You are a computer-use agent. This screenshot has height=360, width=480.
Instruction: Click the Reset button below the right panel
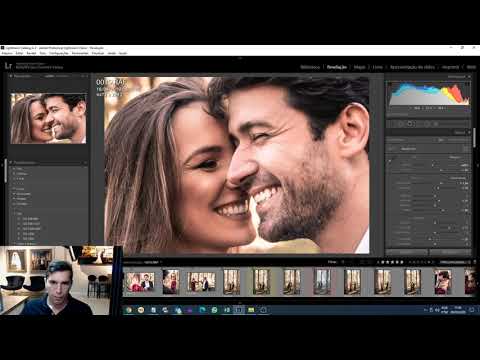point(450,252)
